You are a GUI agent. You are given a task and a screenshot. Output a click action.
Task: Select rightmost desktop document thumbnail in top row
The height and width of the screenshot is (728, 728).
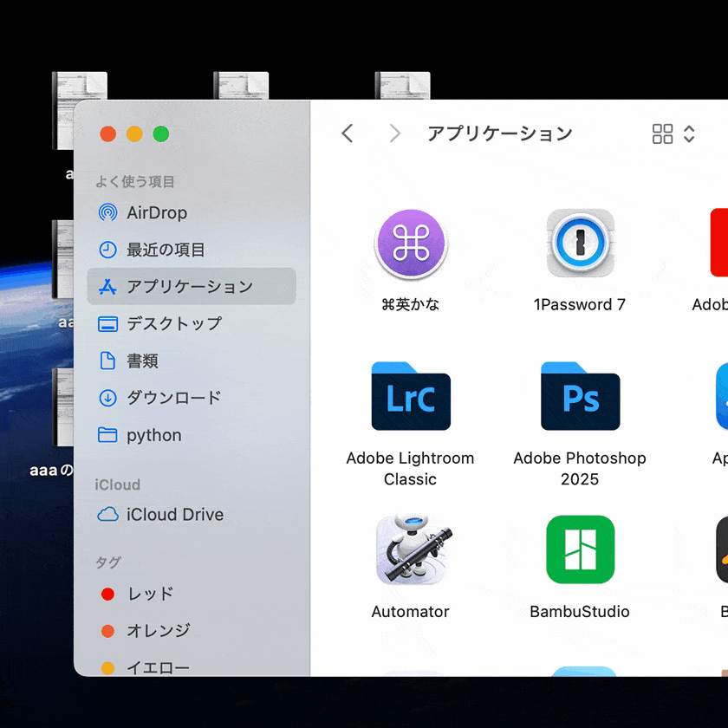coord(402,86)
